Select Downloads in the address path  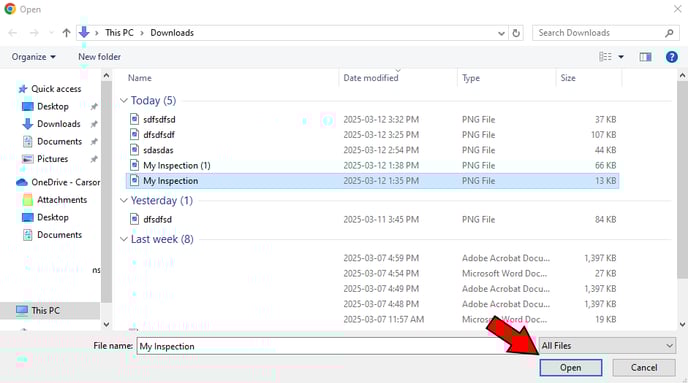[172, 33]
